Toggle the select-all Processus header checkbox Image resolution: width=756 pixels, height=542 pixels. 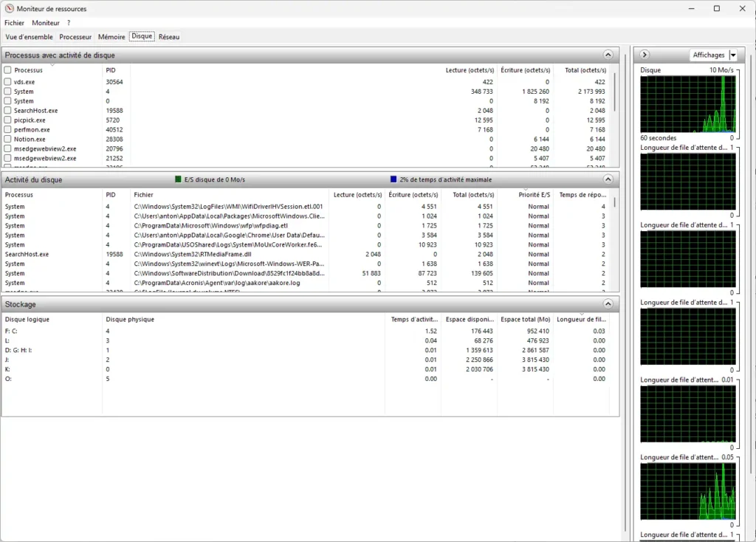point(7,70)
